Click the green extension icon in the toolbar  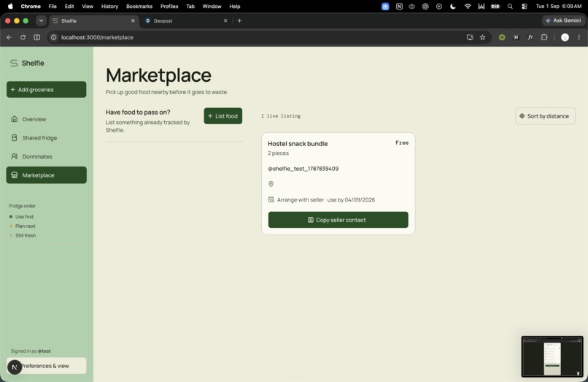[x=502, y=37]
